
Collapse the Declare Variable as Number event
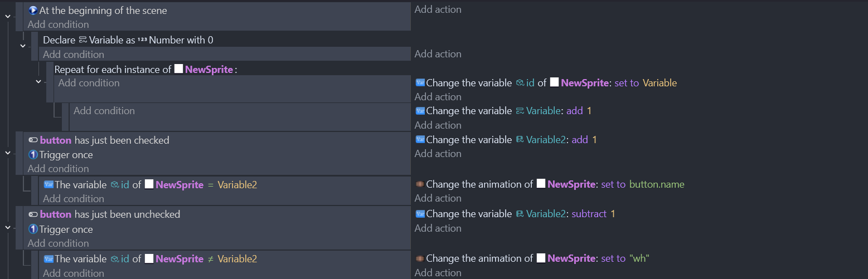(23, 46)
